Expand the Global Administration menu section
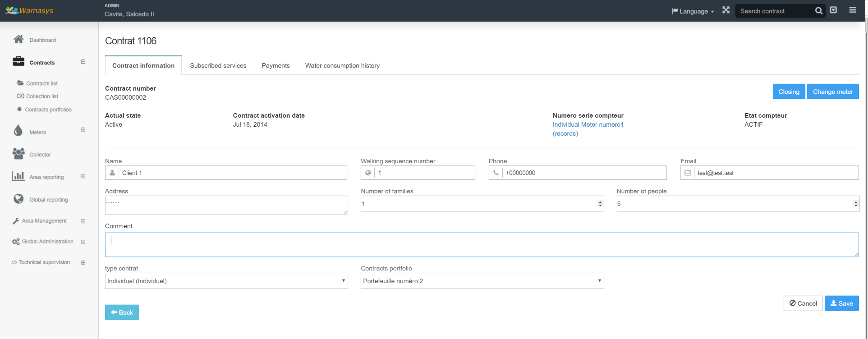 click(83, 242)
